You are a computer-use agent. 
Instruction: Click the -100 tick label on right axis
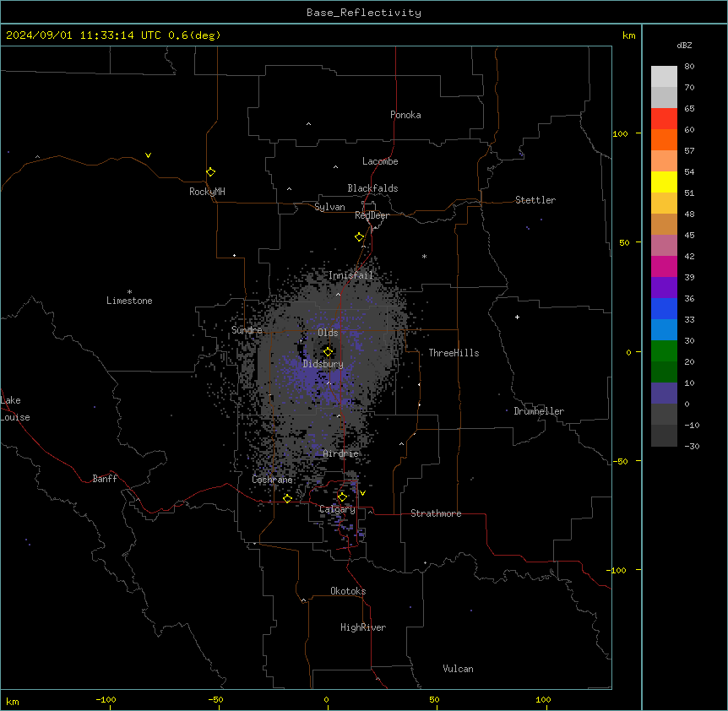617,570
